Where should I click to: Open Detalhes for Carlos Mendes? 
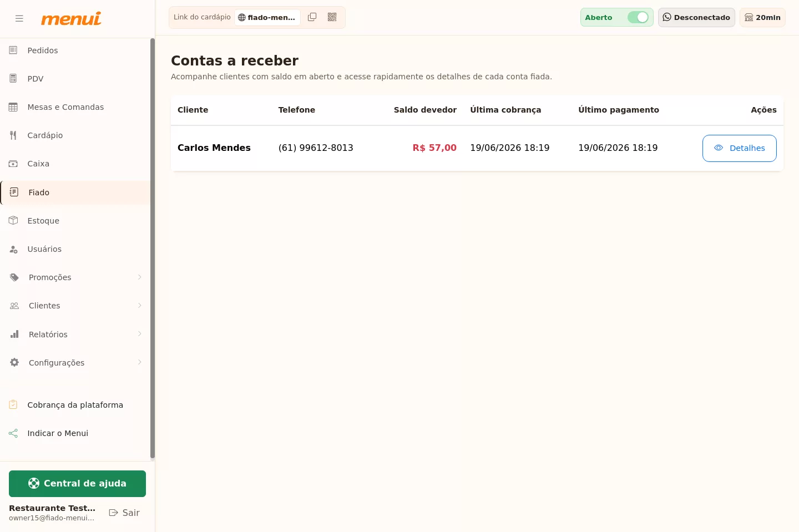click(x=739, y=148)
